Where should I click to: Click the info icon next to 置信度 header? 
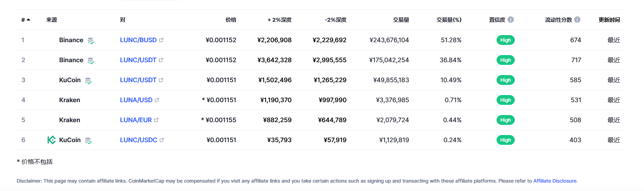511,20
